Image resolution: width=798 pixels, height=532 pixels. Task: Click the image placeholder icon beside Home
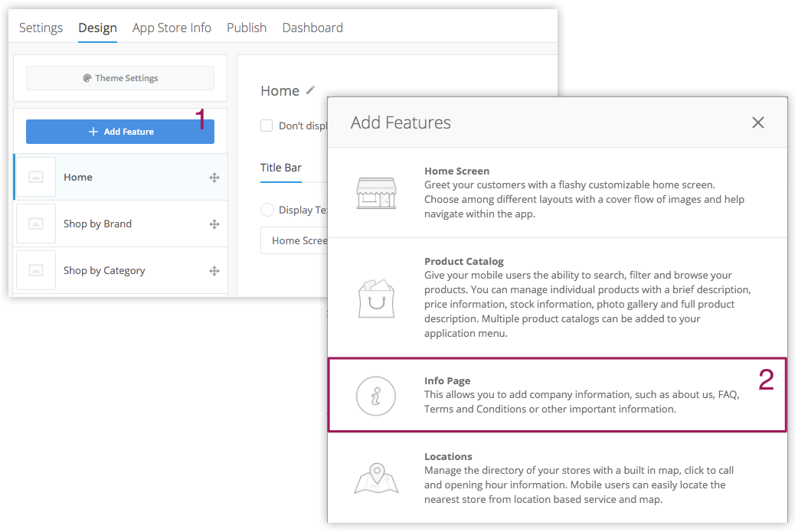click(x=36, y=177)
